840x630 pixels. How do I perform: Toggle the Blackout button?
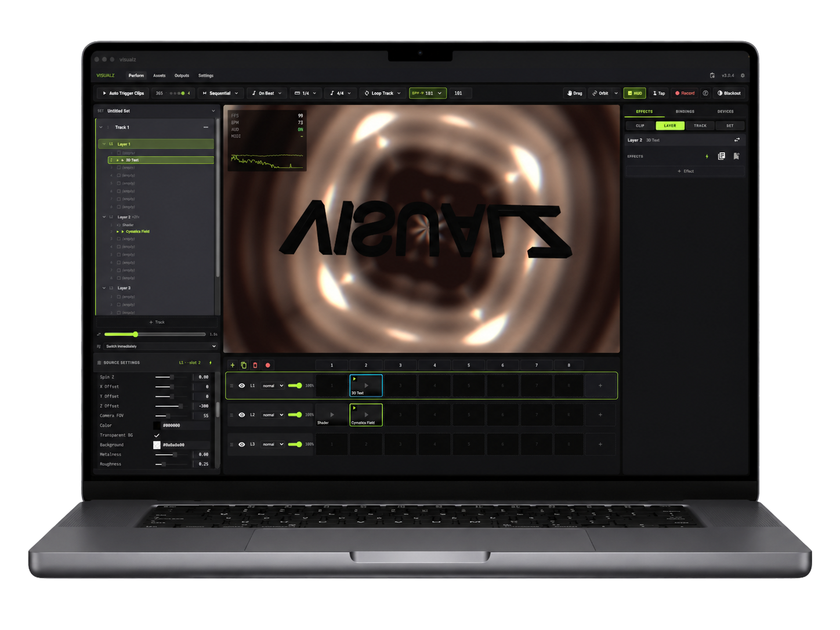pos(729,93)
